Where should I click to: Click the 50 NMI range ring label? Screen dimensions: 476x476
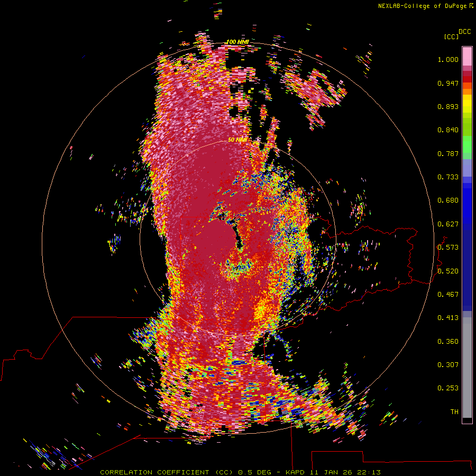(237, 140)
